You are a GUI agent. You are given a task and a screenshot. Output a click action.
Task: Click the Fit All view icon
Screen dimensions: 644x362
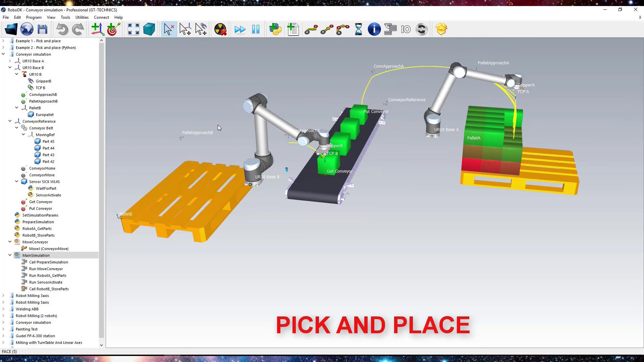(133, 29)
